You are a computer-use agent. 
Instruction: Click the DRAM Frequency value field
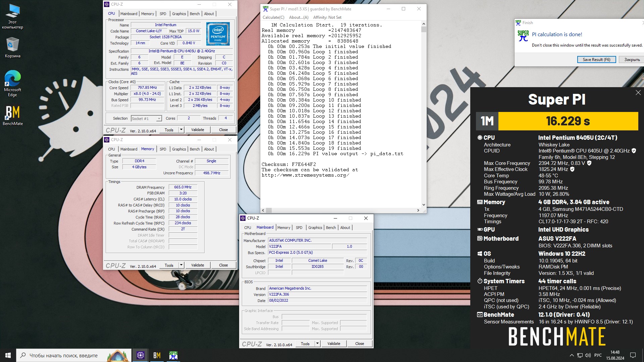point(183,187)
